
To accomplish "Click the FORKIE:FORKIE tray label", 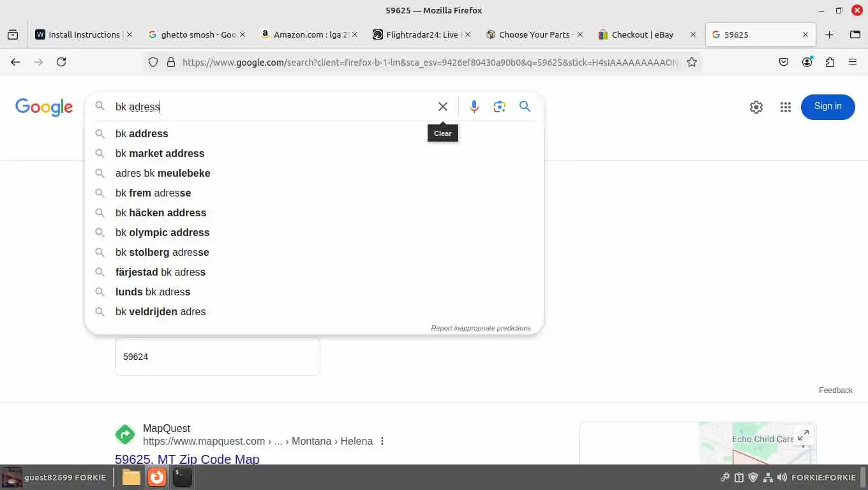I will tap(823, 477).
